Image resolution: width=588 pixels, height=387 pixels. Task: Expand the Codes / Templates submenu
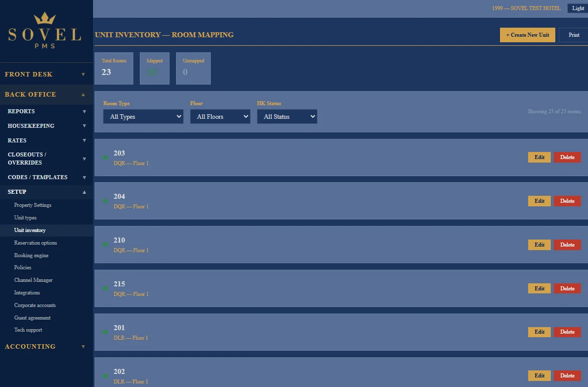pos(46,177)
